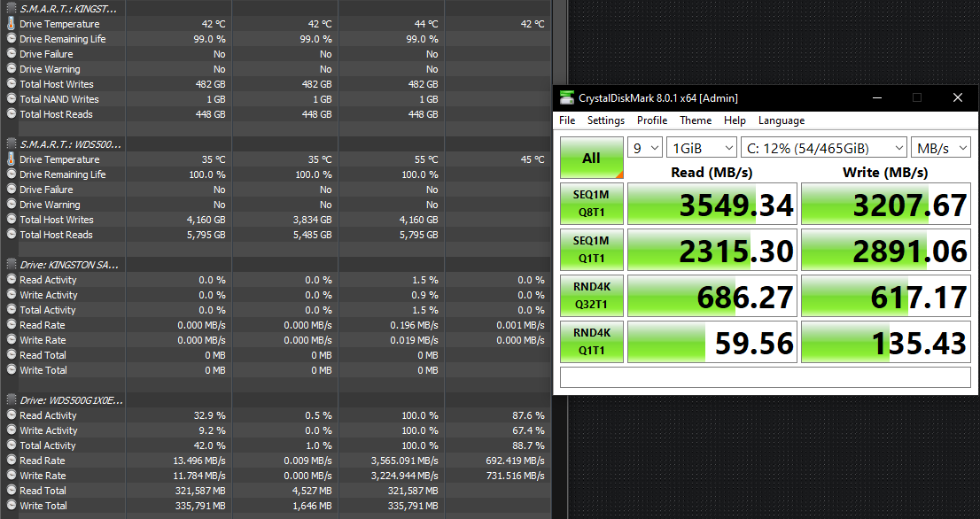Click the disk icon beside S.M.A.R.T.: KINGST... header

pyautogui.click(x=12, y=9)
